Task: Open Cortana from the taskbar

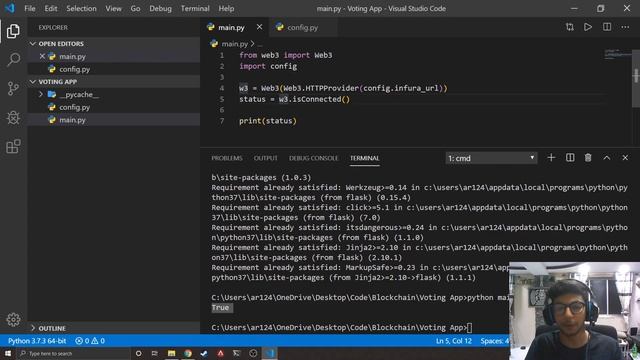Action: coord(138,353)
